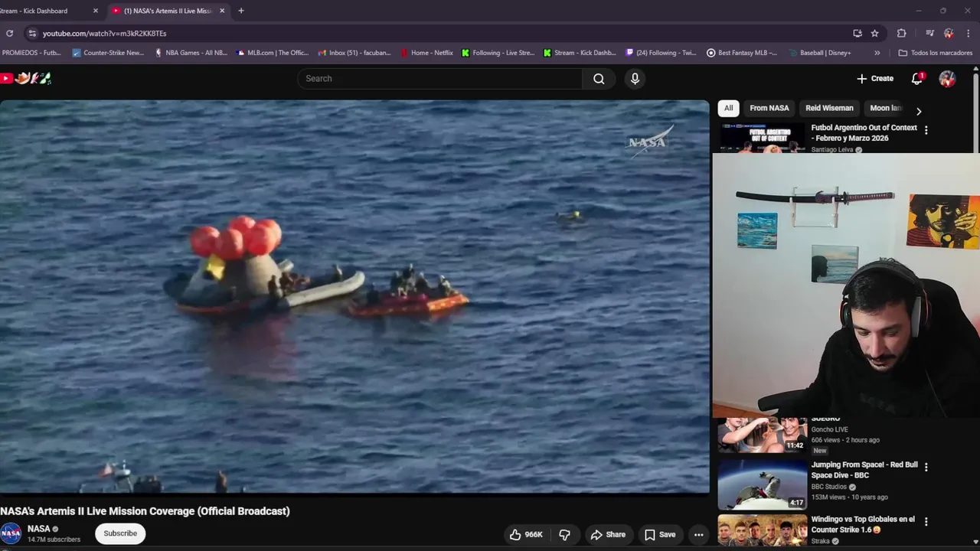980x551 pixels.
Task: Open the Home - Netflix bookmark
Action: pos(426,53)
